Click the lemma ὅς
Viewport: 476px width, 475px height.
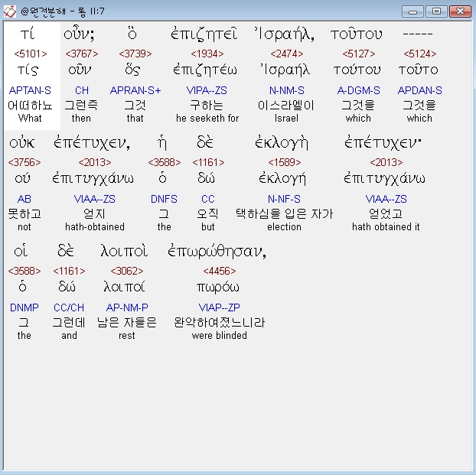pos(132,70)
